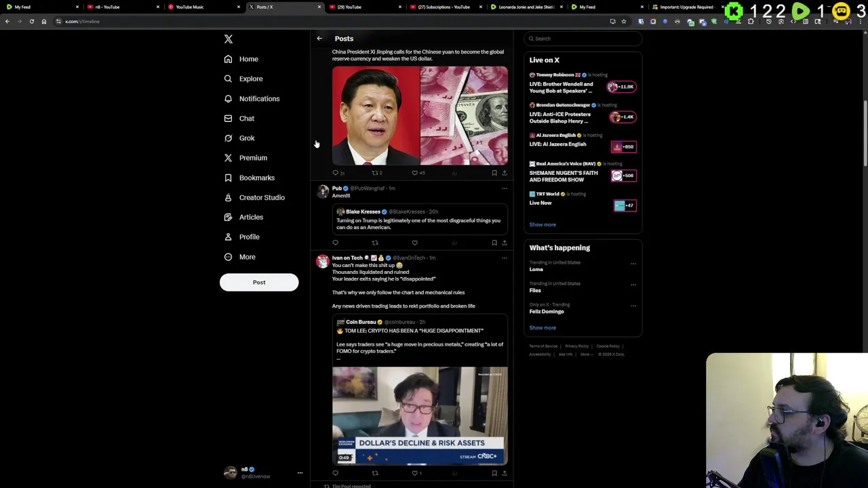Expand the More menu in the sidebar
Screen dimensions: 868x488
click(x=240, y=257)
